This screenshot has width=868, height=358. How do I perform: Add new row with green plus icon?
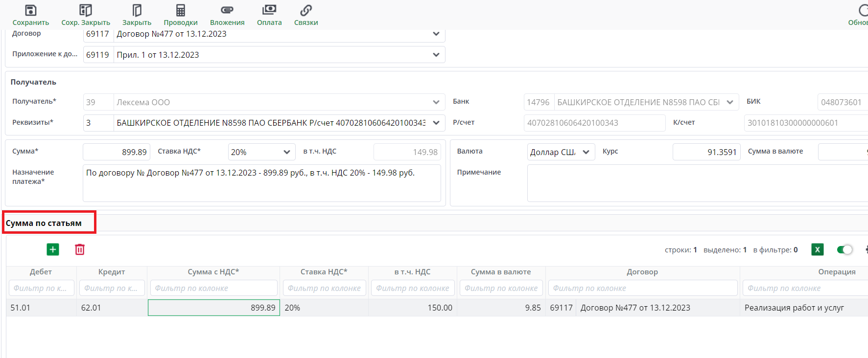pyautogui.click(x=53, y=249)
